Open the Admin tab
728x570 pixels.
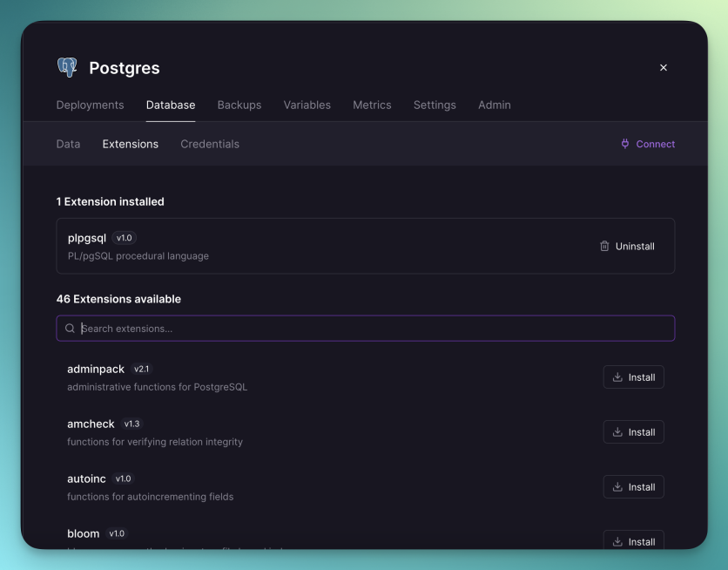click(495, 105)
